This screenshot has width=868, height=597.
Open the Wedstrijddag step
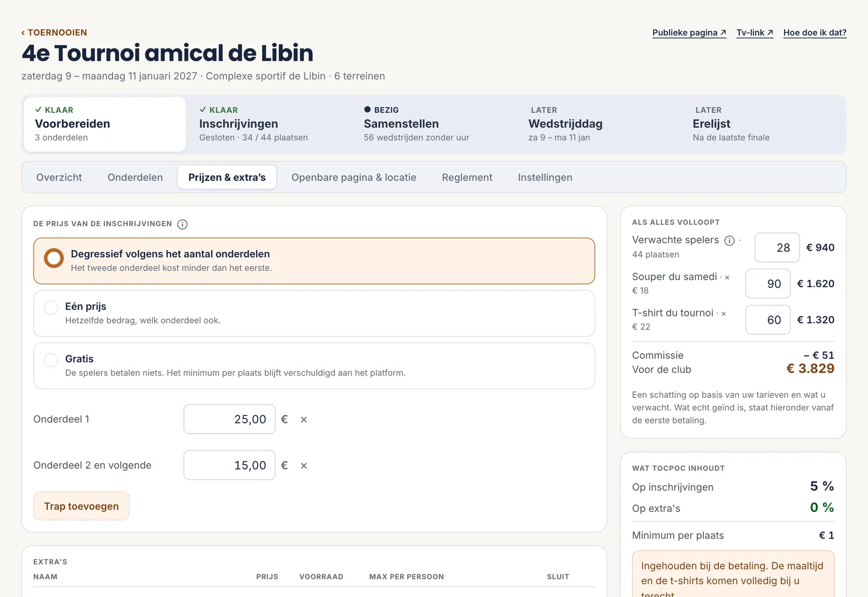click(x=599, y=124)
